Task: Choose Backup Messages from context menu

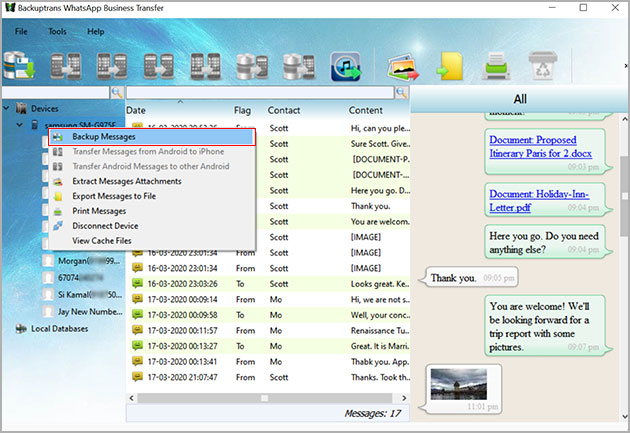Action: 104,136
